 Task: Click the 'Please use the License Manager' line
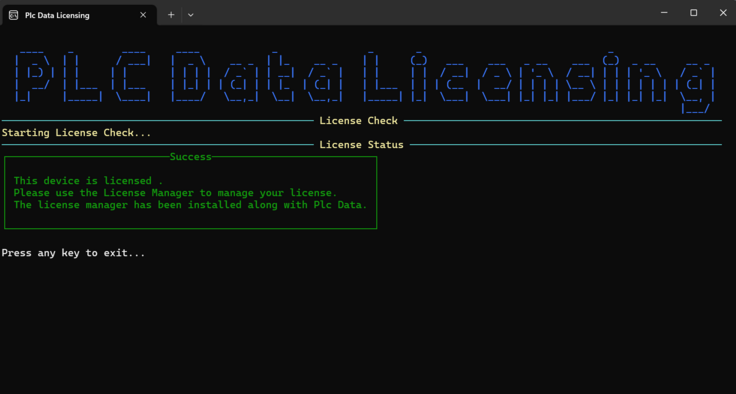pyautogui.click(x=176, y=193)
